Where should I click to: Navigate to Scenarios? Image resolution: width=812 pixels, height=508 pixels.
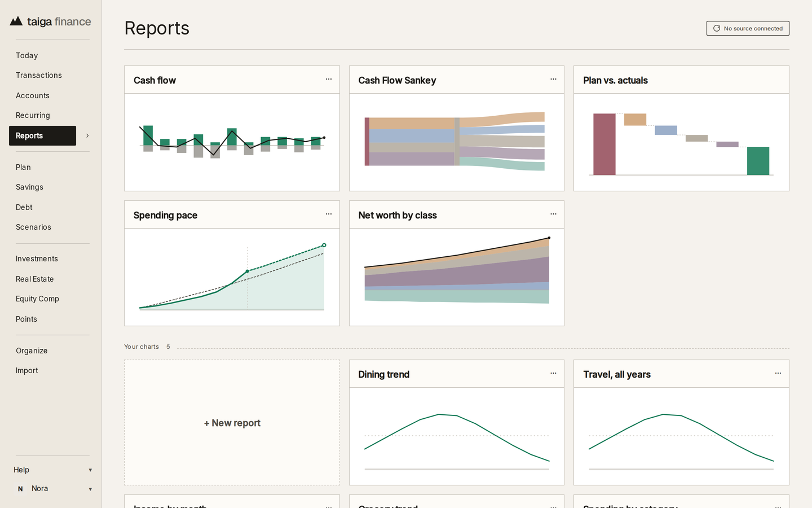tap(33, 227)
